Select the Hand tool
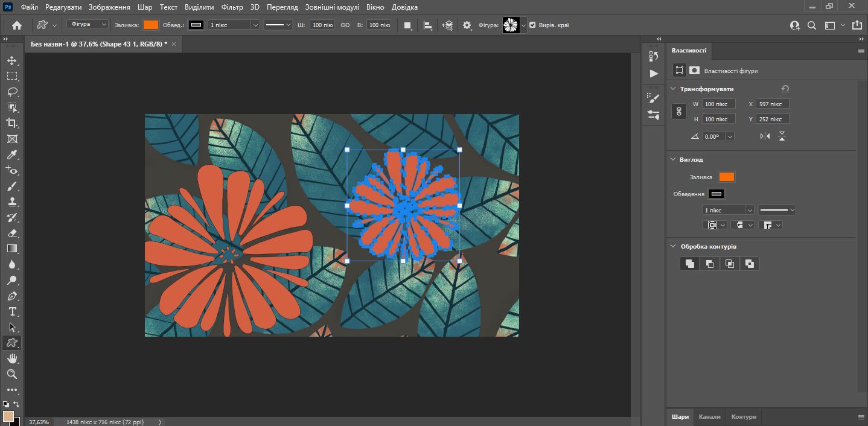This screenshot has width=868, height=426. click(x=11, y=358)
